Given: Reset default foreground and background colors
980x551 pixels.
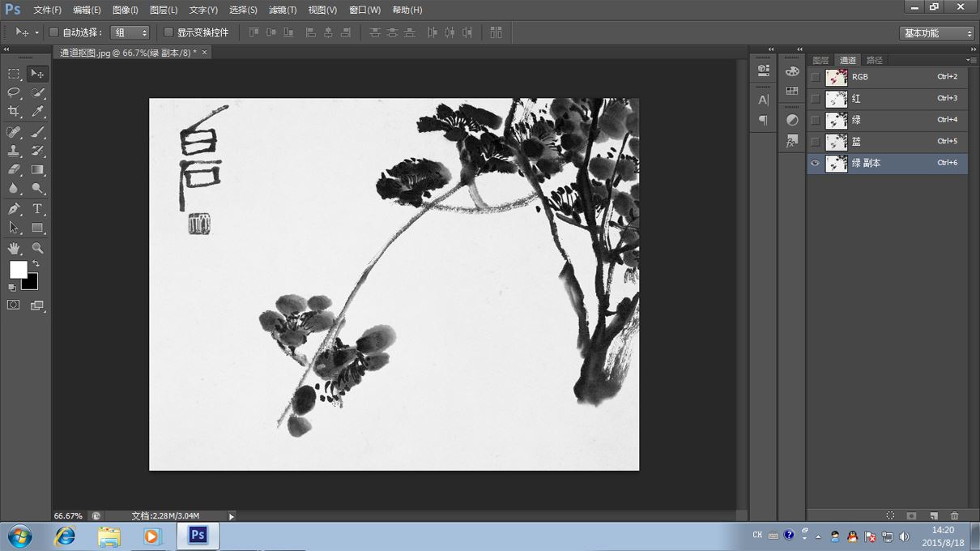Looking at the screenshot, I should 12,288.
